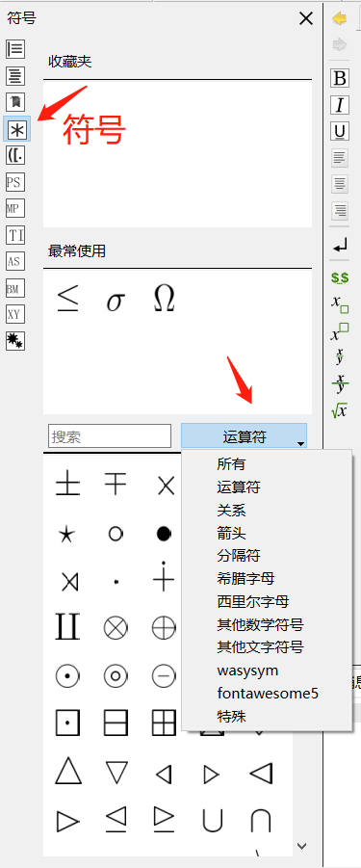
Task: Insert square root of x
Action: click(340, 410)
